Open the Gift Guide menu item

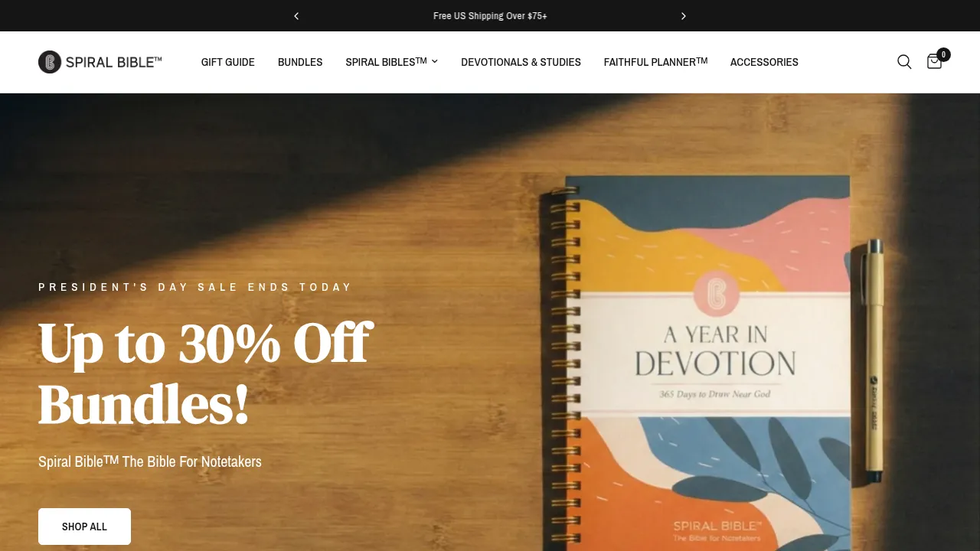(x=228, y=62)
